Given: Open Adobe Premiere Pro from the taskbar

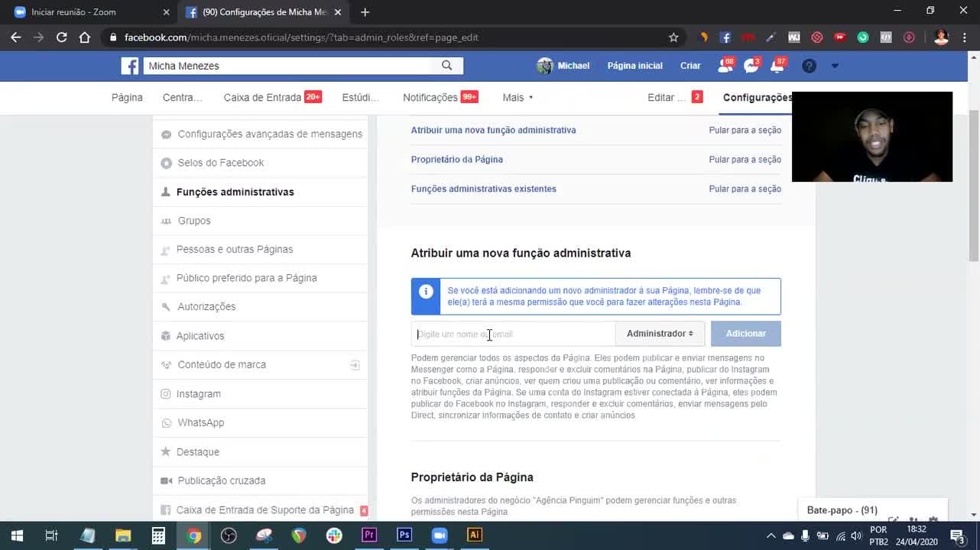Looking at the screenshot, I should pyautogui.click(x=369, y=535).
